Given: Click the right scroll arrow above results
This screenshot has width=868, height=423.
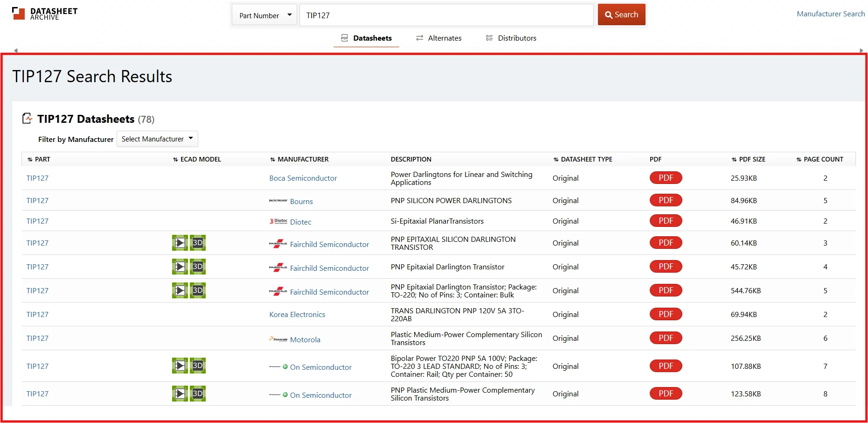Looking at the screenshot, I should click(861, 50).
